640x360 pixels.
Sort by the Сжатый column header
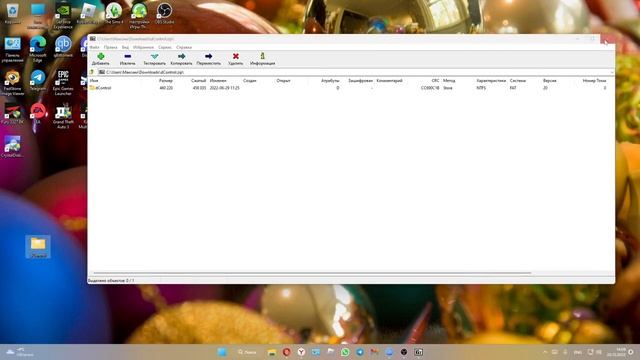point(198,81)
